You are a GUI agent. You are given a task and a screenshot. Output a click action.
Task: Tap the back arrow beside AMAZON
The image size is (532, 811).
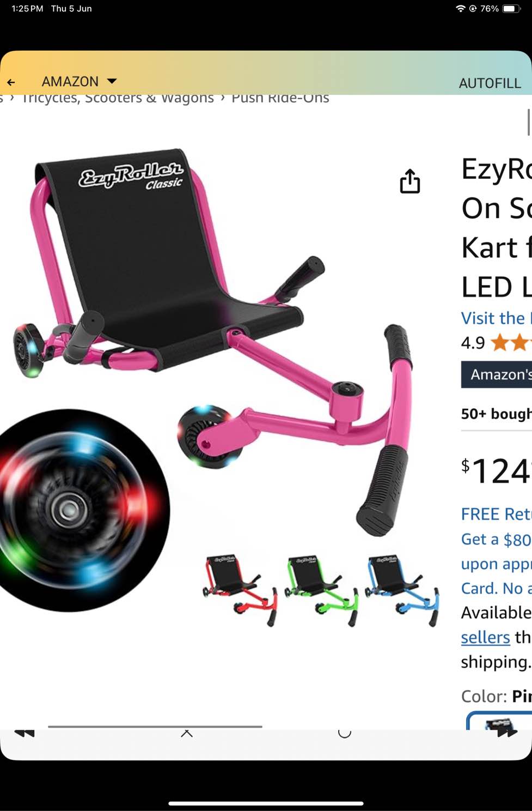tap(11, 82)
